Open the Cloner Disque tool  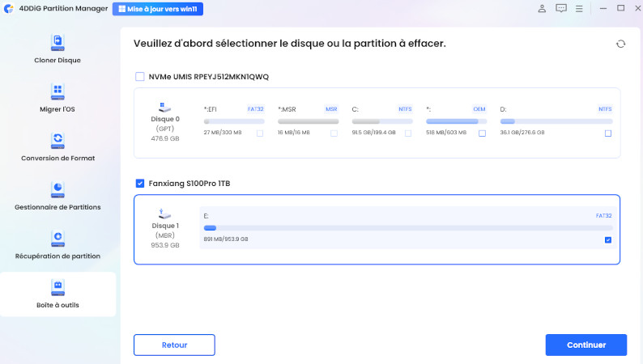tap(57, 49)
